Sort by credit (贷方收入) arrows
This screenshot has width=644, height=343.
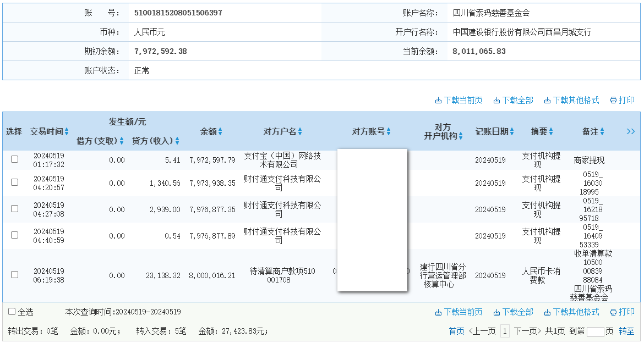[x=177, y=141]
